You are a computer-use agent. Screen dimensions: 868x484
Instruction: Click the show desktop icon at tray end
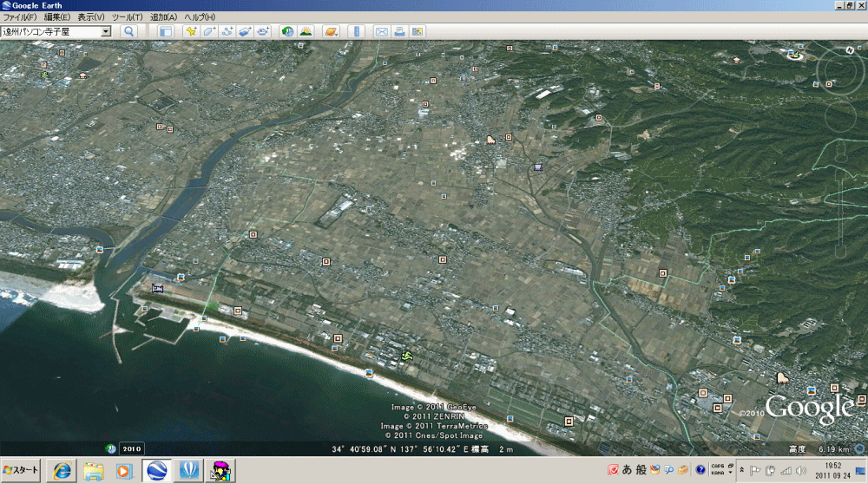(860, 471)
